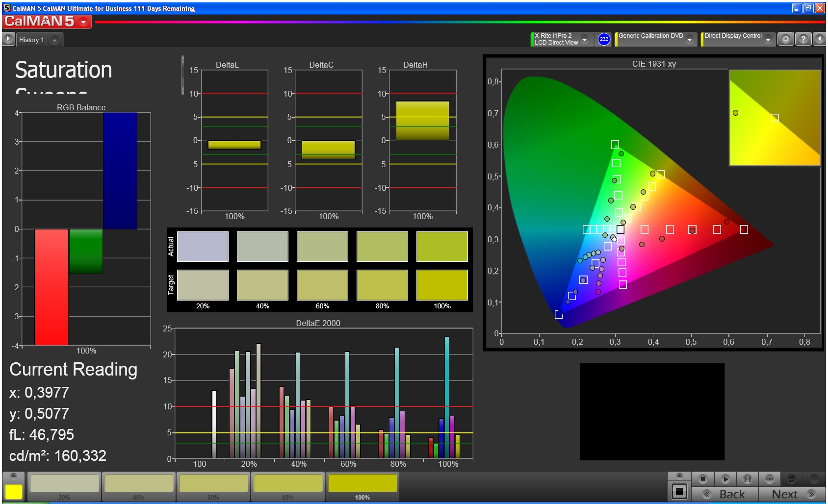828x504 pixels.
Task: Click the large square stop icon at bottom right
Action: (x=679, y=491)
